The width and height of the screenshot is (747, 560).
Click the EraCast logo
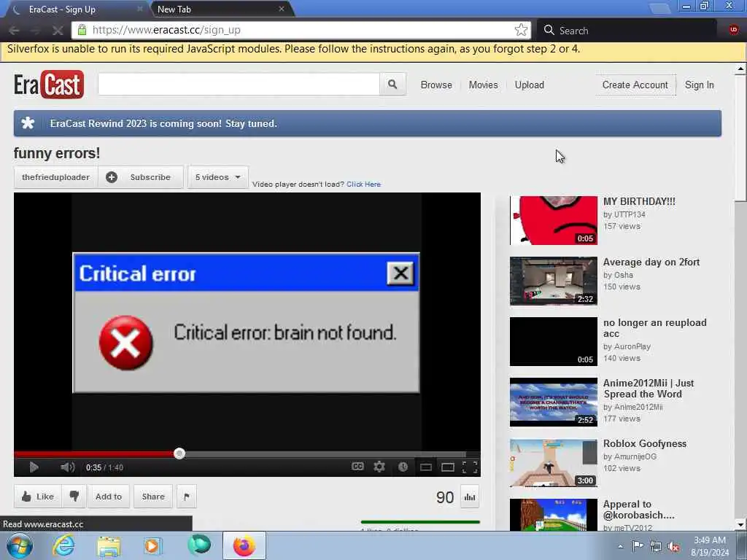pos(49,85)
